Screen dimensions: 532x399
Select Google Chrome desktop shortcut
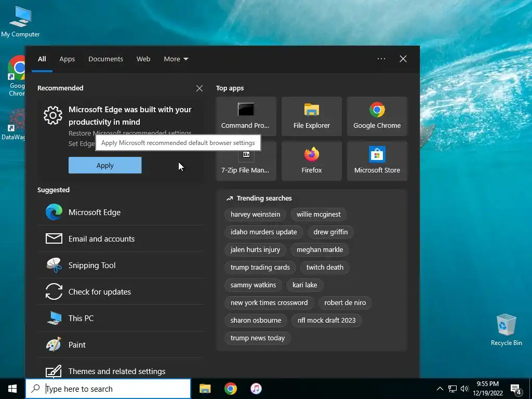(x=16, y=76)
